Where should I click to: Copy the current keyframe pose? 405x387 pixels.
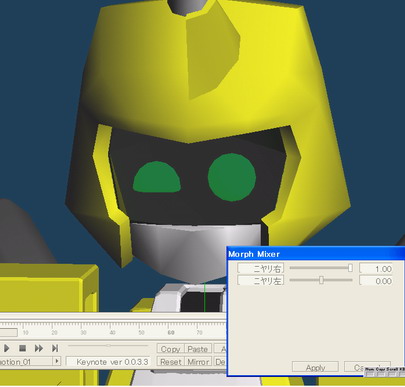pyautogui.click(x=170, y=349)
